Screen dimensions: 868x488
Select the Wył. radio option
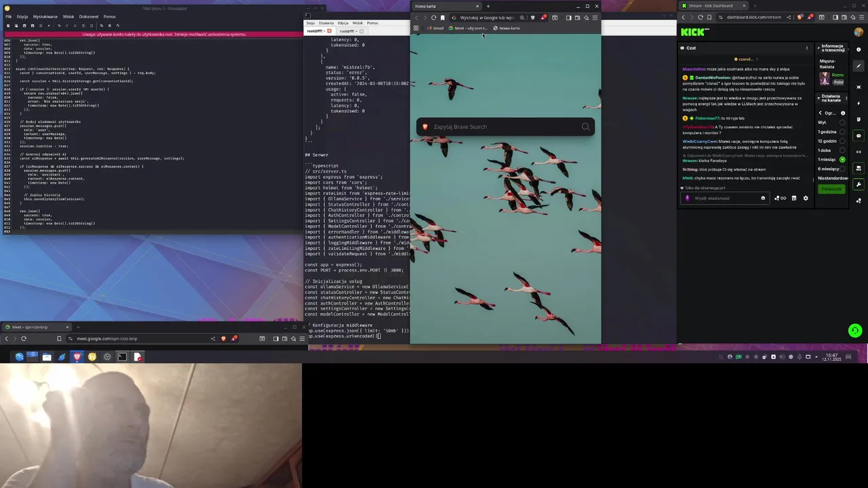[842, 123]
